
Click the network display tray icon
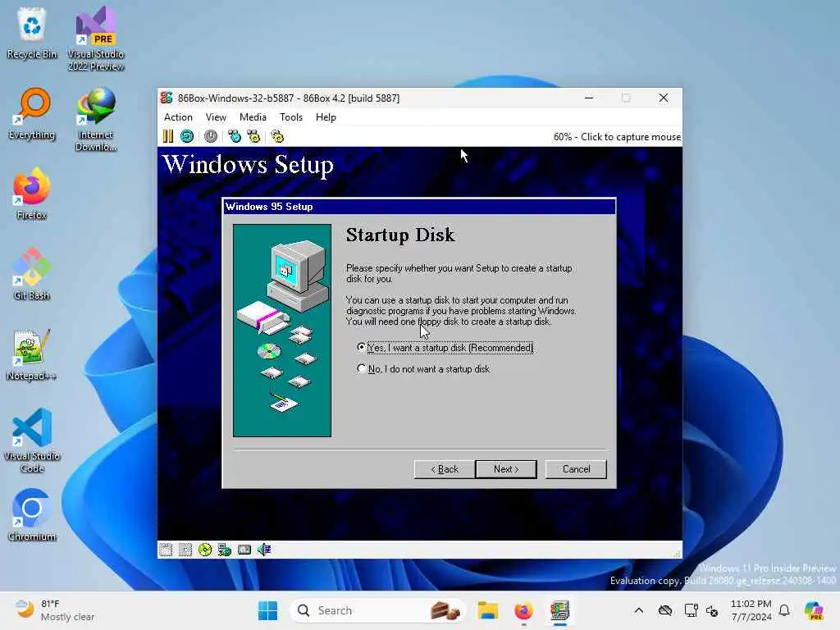pyautogui.click(x=691, y=610)
